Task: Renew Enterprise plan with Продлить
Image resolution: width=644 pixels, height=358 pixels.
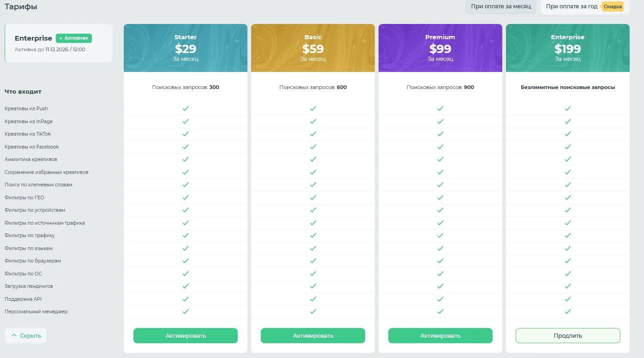Action: click(568, 336)
